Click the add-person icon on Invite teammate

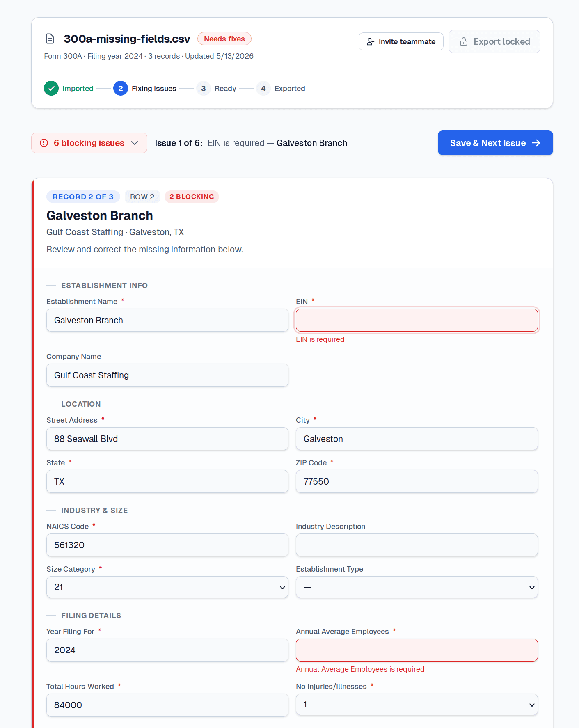coord(371,42)
